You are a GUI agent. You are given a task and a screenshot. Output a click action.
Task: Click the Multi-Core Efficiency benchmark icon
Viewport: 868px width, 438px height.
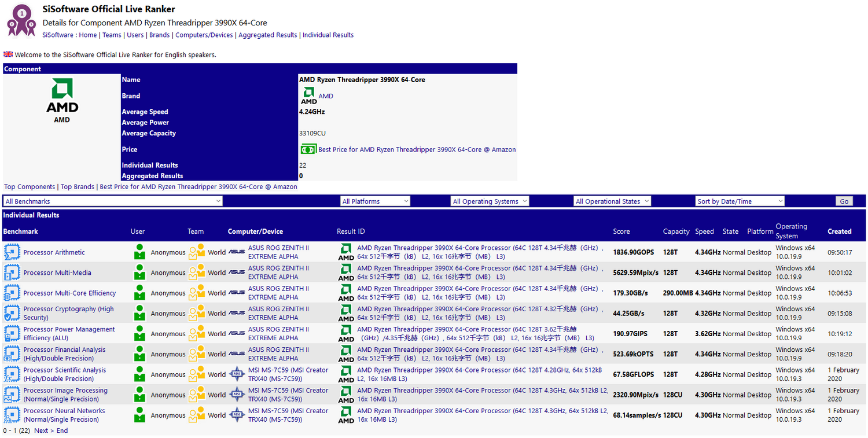click(12, 293)
